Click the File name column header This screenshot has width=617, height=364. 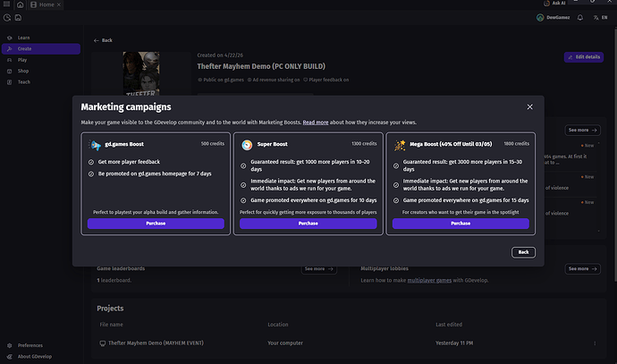tap(112, 325)
